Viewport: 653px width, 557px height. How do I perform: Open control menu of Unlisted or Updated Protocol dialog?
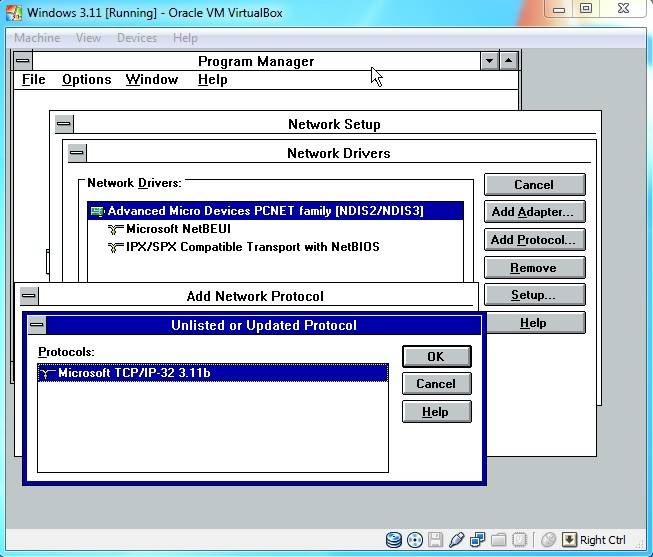coord(37,325)
